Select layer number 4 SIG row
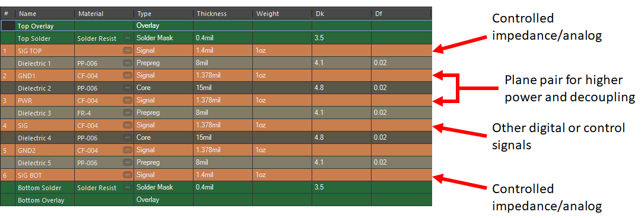644x218 pixels. [x=217, y=125]
